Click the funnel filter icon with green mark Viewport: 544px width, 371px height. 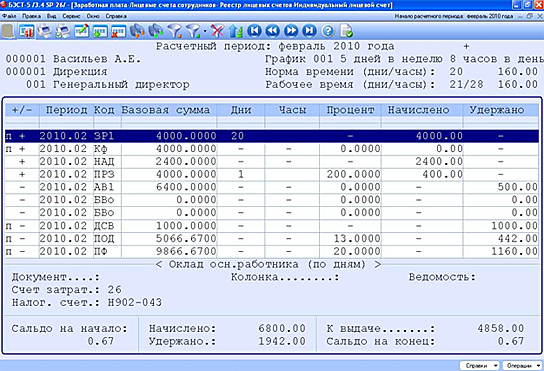tap(193, 32)
